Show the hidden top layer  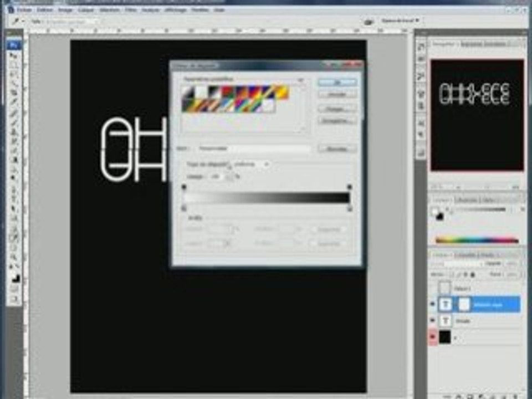point(433,288)
